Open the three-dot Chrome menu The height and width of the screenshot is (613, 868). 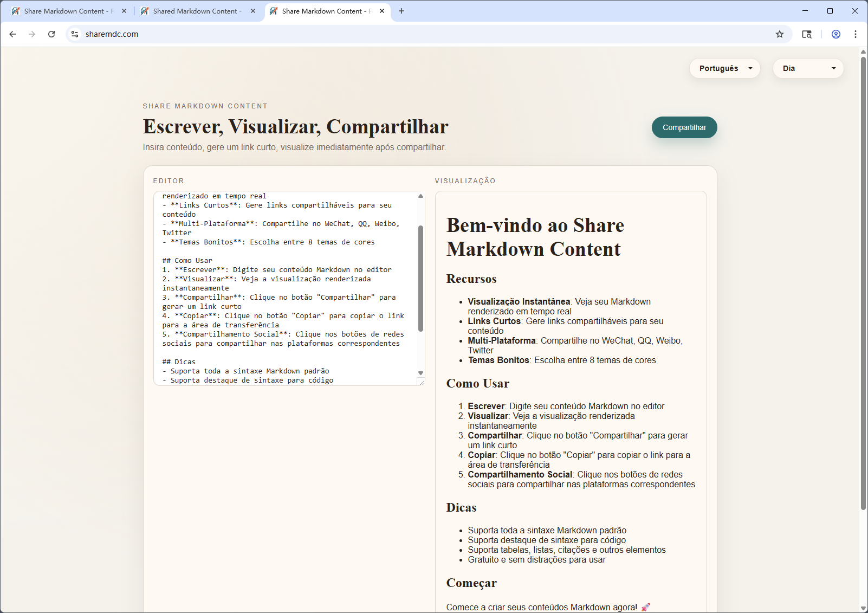point(855,34)
